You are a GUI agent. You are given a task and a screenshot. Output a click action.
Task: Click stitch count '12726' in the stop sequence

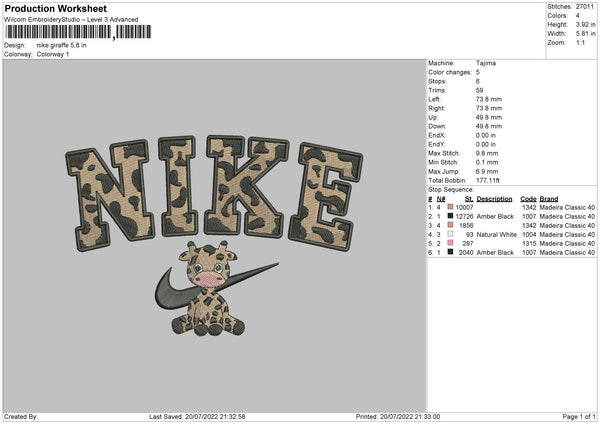pyautogui.click(x=465, y=217)
